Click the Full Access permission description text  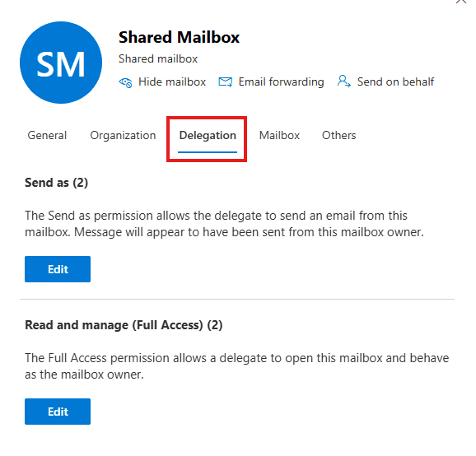click(237, 366)
